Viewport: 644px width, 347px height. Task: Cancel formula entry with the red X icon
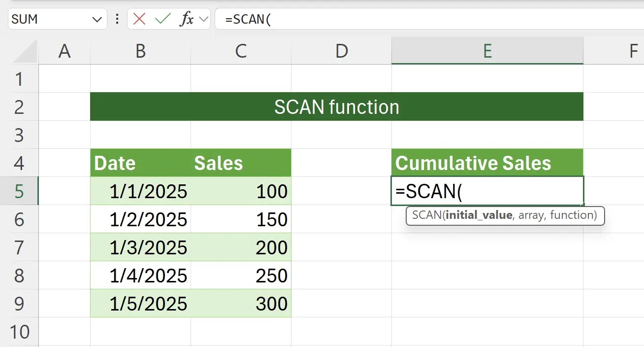(139, 19)
